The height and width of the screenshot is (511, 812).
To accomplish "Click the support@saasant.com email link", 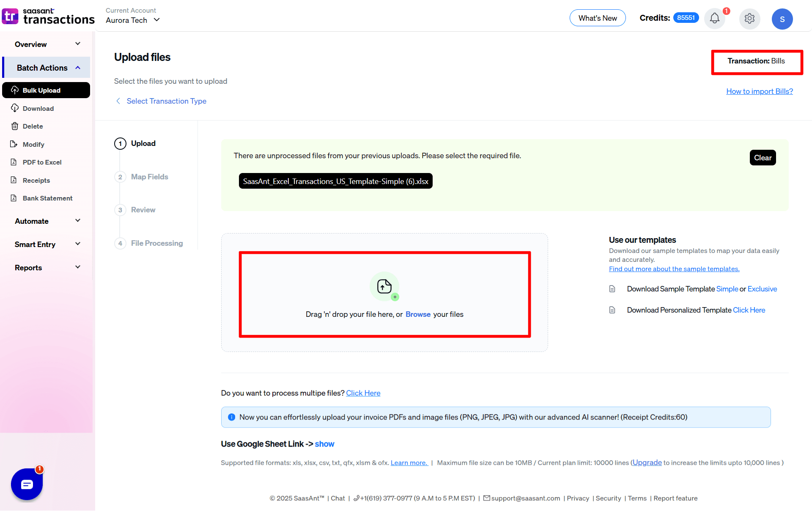I will 525,498.
